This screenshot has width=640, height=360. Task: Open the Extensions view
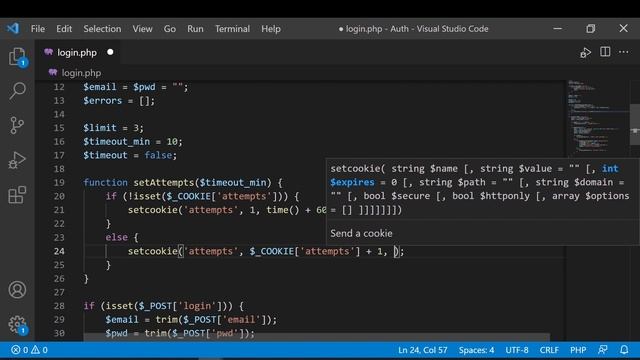[17, 195]
